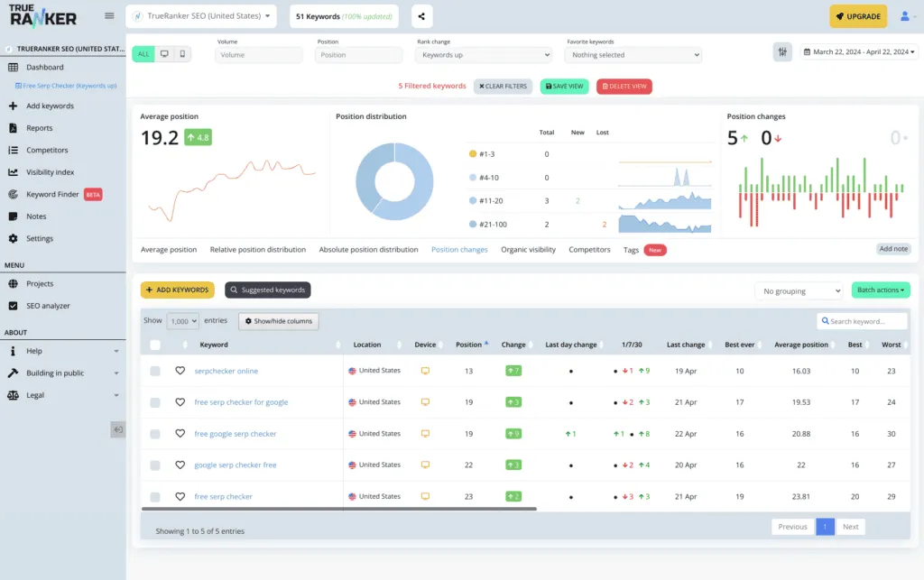Image resolution: width=924 pixels, height=580 pixels.
Task: Select mobile device filter icon
Action: 182,54
